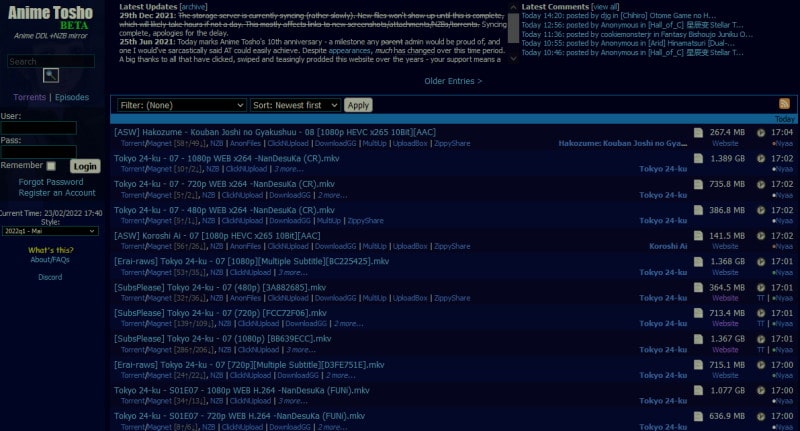The height and width of the screenshot is (431, 800).
Task: Open the TT link in SubsPlease 480p row
Action: click(761, 298)
